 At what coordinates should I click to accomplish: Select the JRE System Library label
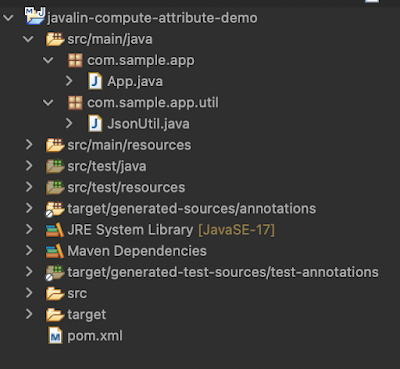pyautogui.click(x=130, y=230)
